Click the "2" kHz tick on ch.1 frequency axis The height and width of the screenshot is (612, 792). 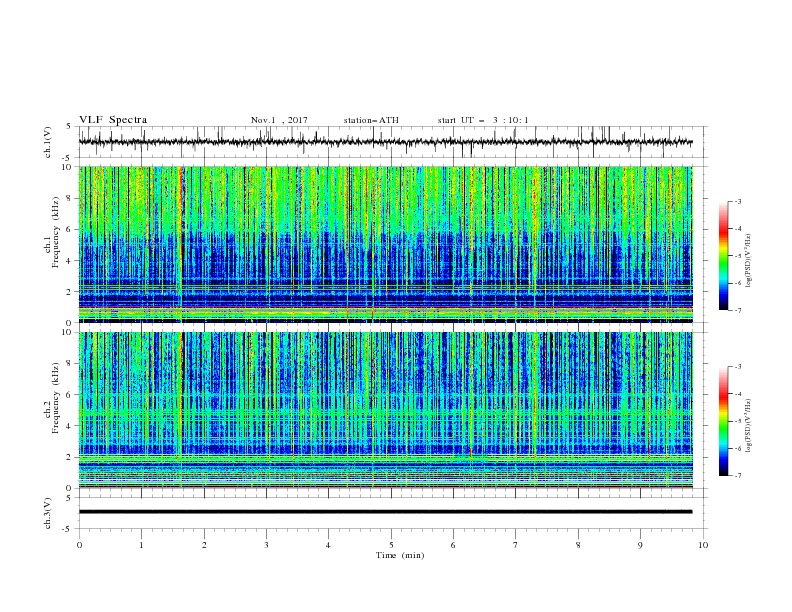(x=69, y=291)
